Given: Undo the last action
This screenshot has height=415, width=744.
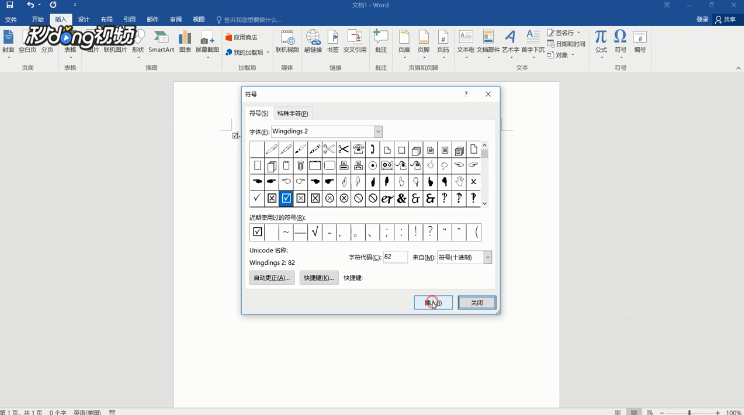Looking at the screenshot, I should (x=30, y=5).
